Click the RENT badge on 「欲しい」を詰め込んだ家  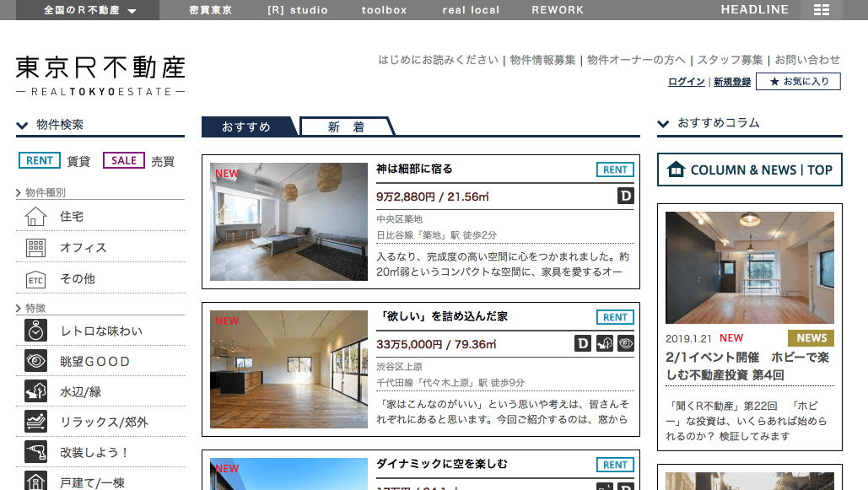[x=615, y=317]
